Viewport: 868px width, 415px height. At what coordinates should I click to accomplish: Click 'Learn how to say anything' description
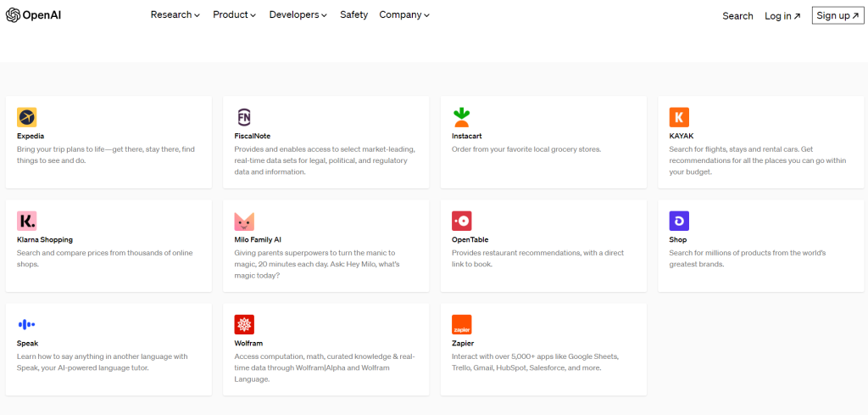103,362
